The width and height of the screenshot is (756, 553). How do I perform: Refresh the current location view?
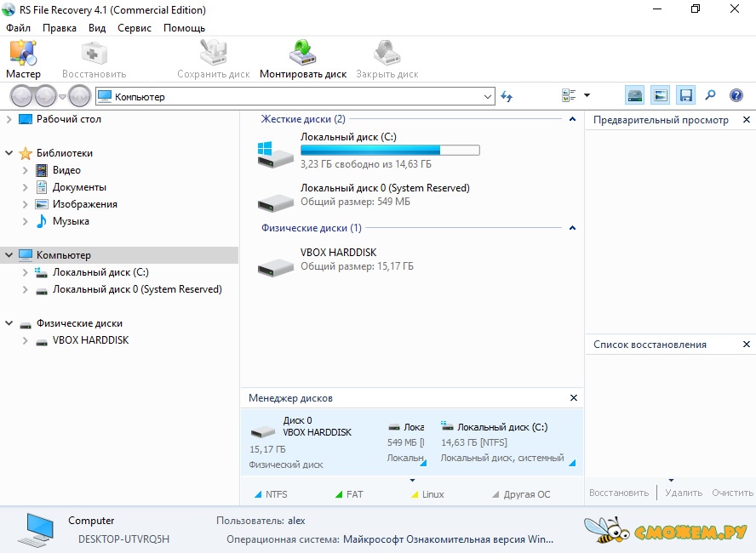(x=507, y=96)
